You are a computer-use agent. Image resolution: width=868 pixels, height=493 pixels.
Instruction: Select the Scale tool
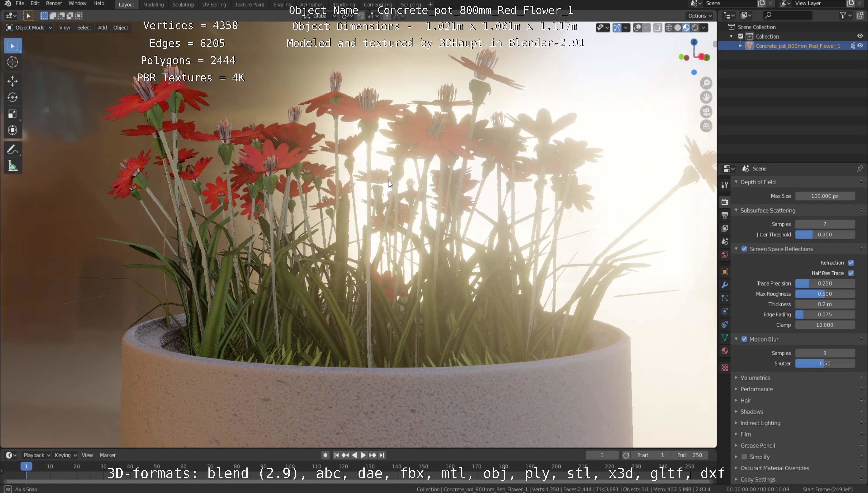12,114
